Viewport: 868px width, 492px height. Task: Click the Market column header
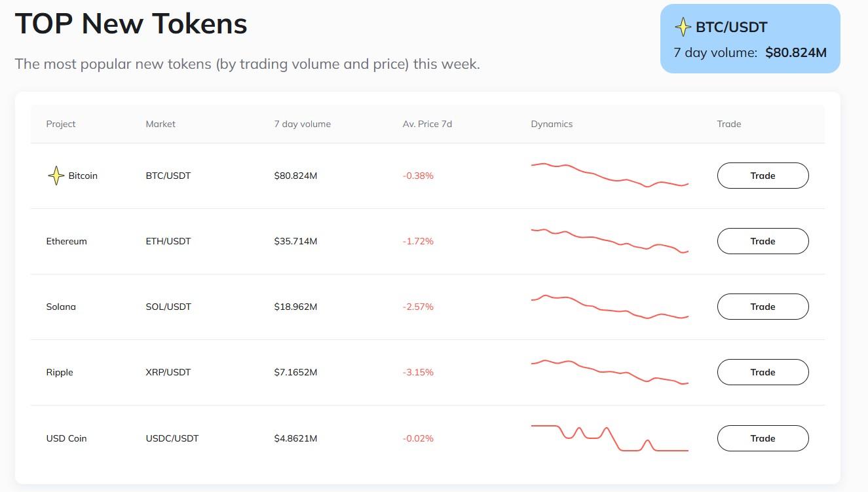pyautogui.click(x=160, y=124)
